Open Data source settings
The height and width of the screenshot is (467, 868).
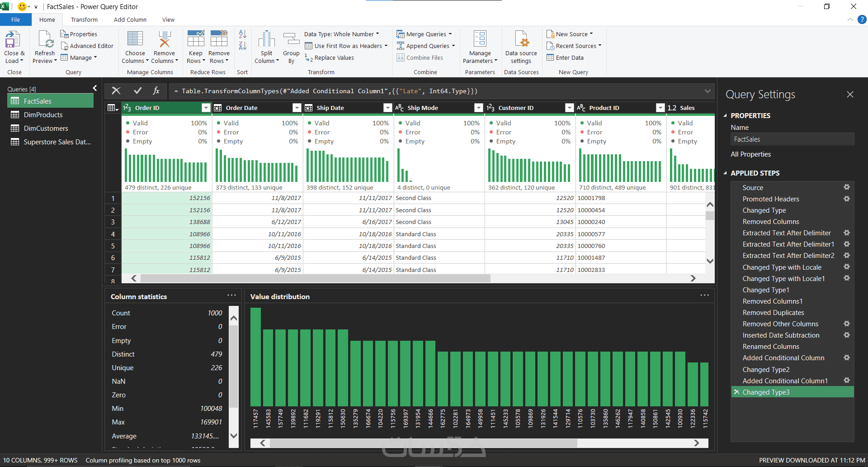point(521,40)
